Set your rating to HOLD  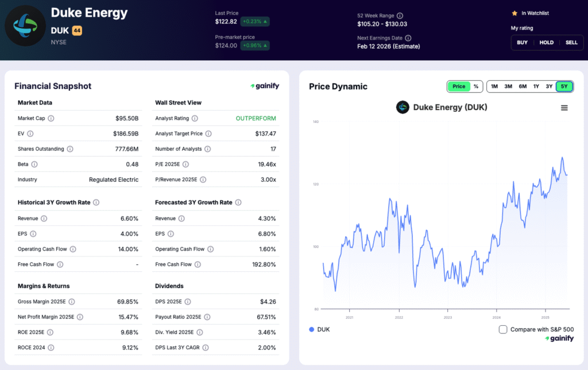coord(547,42)
